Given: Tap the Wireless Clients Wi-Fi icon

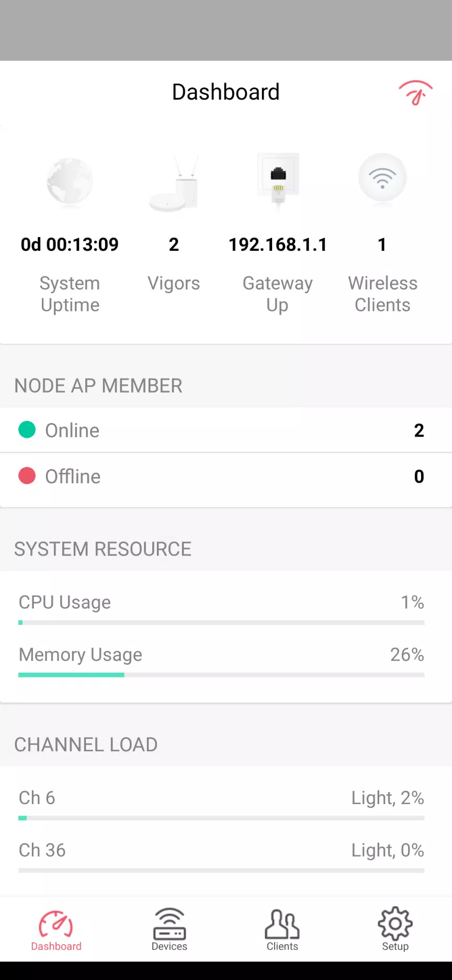Looking at the screenshot, I should pos(382,178).
